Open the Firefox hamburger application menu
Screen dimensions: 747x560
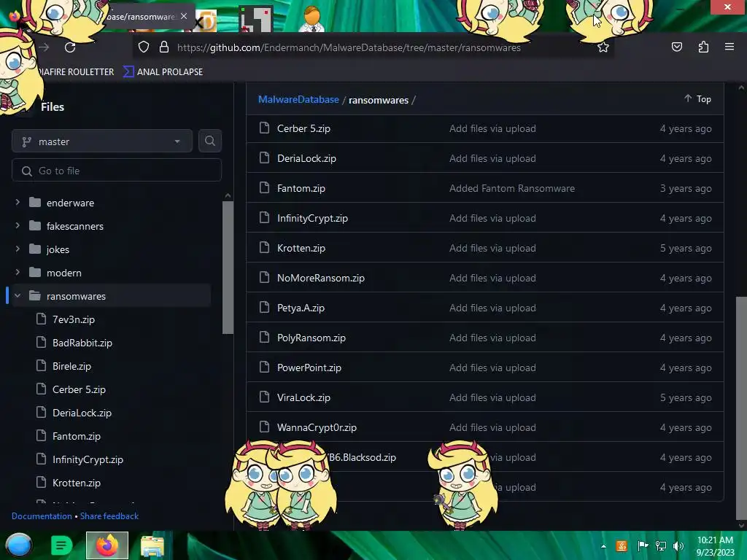click(x=729, y=47)
